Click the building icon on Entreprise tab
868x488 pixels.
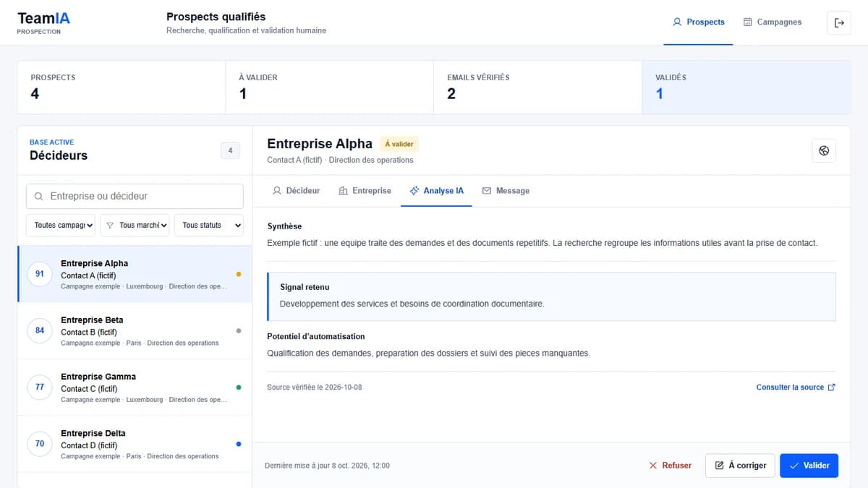(344, 191)
